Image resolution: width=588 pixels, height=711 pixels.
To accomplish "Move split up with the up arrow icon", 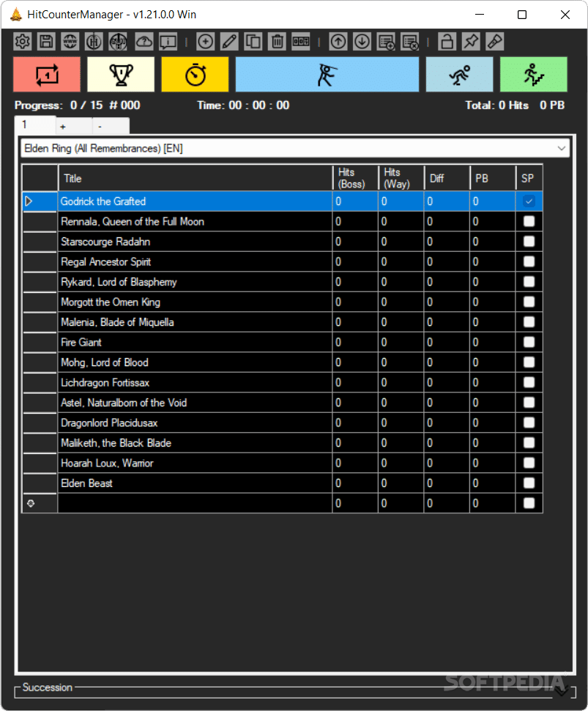I will 338,42.
